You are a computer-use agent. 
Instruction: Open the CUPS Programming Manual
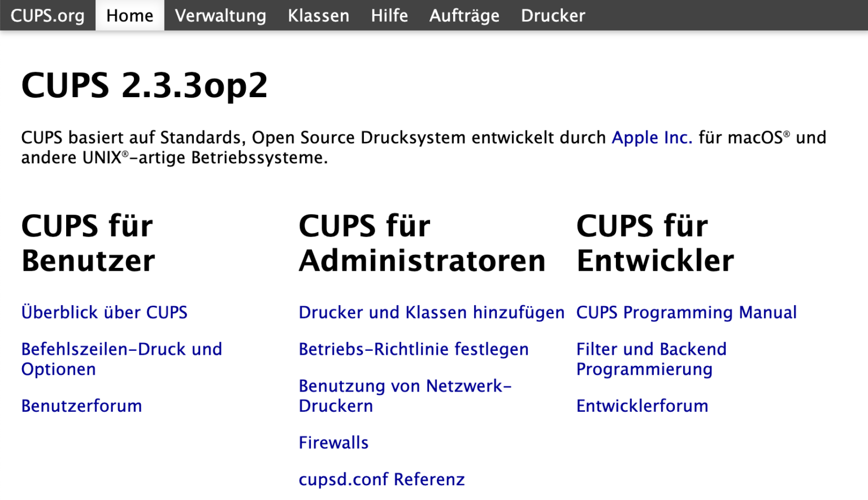tap(685, 312)
